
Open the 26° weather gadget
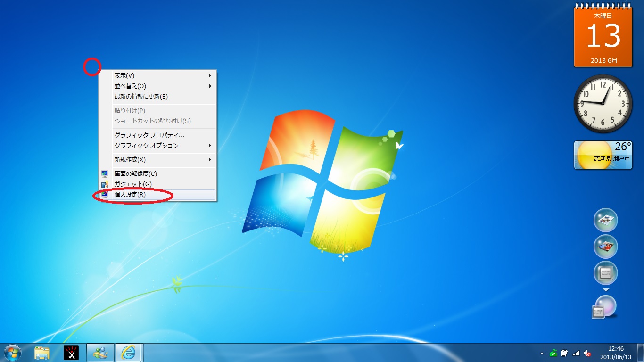[603, 155]
